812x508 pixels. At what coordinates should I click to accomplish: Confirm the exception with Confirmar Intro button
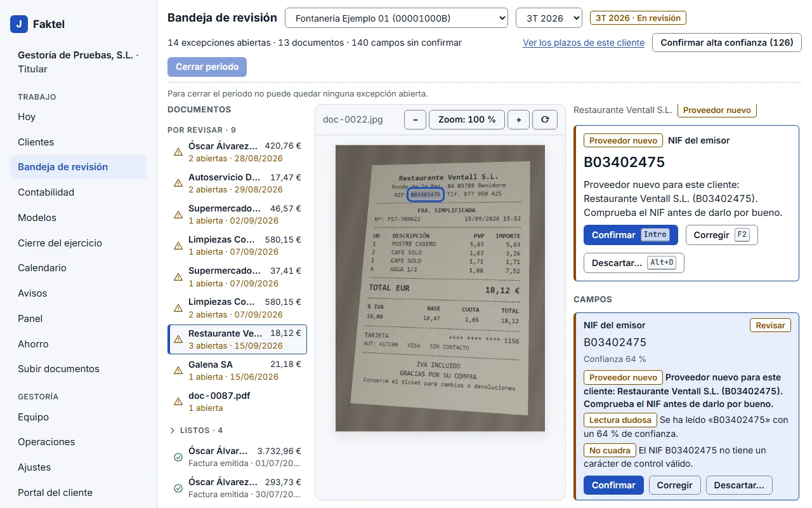click(631, 235)
